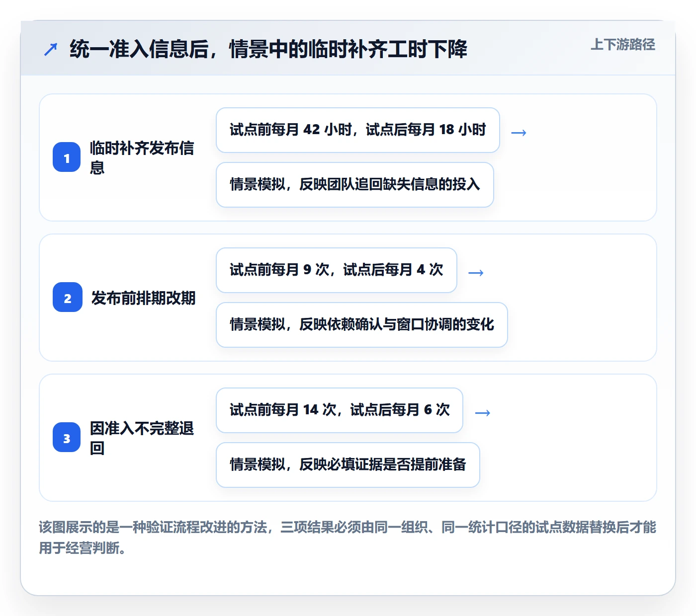This screenshot has width=696, height=616.
Task: Click the title "统一准入信息后，情景中的临时补齐工时下降"
Action: [268, 49]
